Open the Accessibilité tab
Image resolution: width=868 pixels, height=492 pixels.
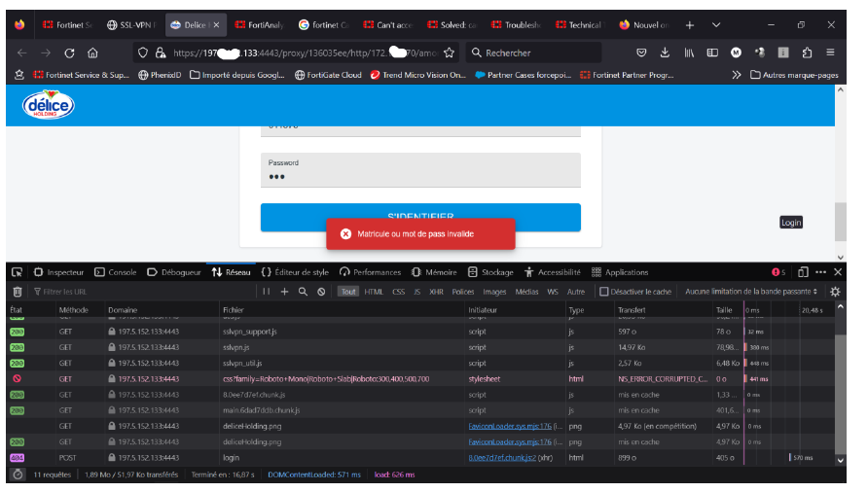click(553, 272)
